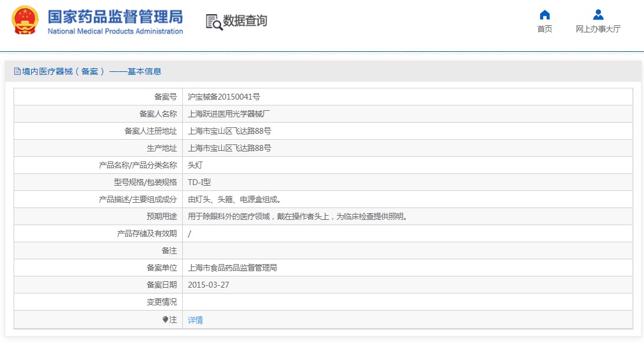Click the 数据查询 magnifier document icon
The height and width of the screenshot is (346, 644).
pyautogui.click(x=213, y=22)
